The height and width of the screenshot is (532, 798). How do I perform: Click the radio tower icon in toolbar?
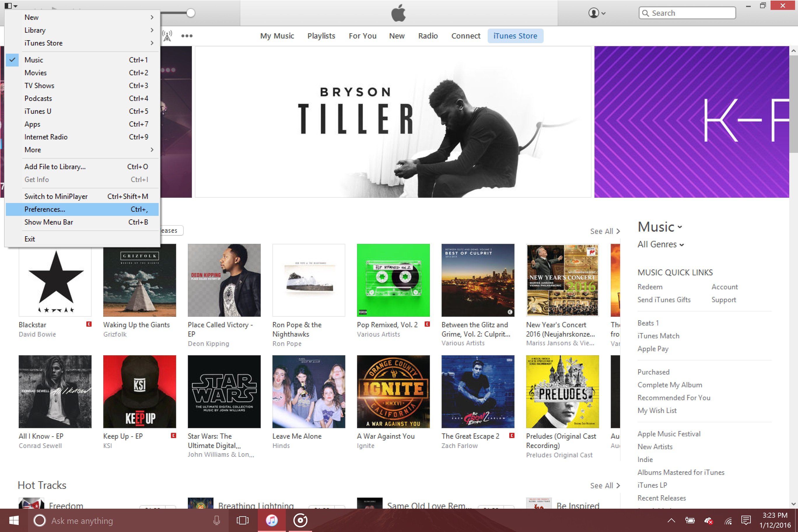pyautogui.click(x=167, y=36)
